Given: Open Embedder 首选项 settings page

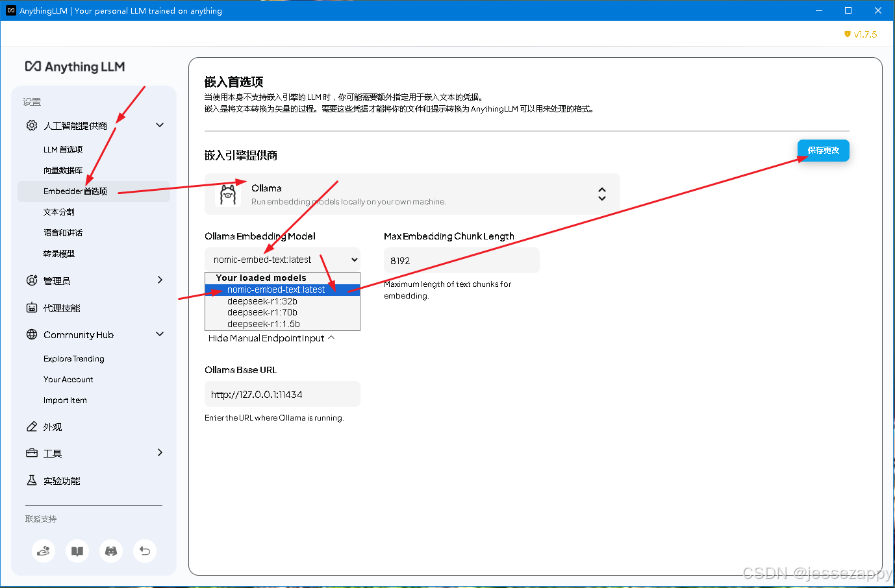Looking at the screenshot, I should (x=94, y=191).
